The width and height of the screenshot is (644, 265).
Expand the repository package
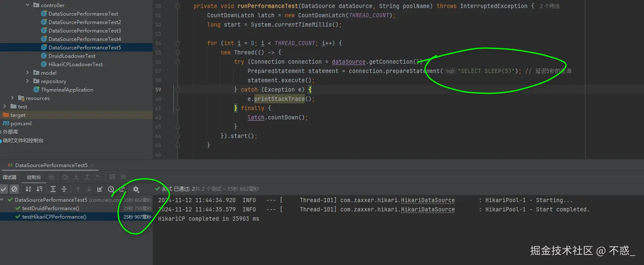(28, 81)
